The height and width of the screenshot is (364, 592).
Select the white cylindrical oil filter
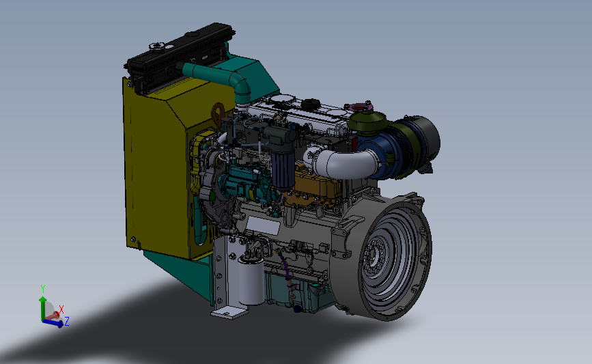[x=251, y=280]
